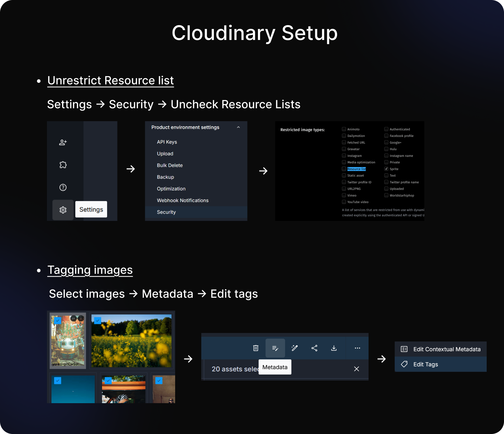The height and width of the screenshot is (434, 504).
Task: Click the 'Restricted image types:' label
Action: 302,130
